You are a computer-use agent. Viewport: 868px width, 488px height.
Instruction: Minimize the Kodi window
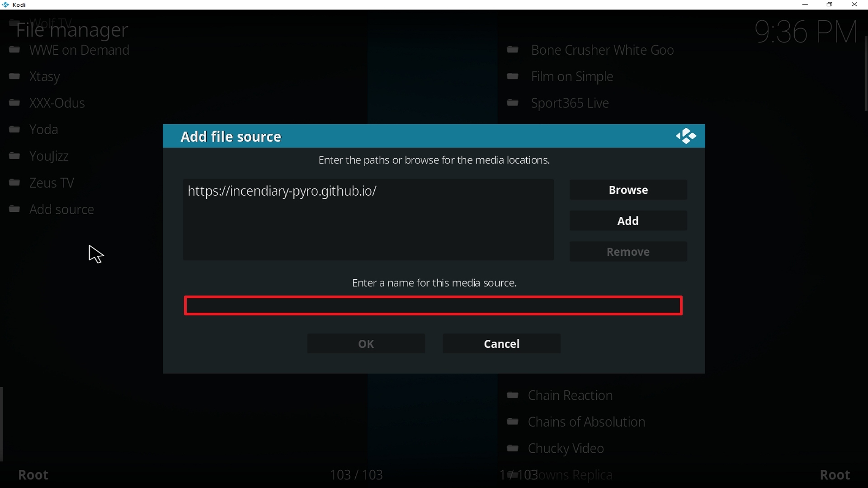[x=805, y=5]
